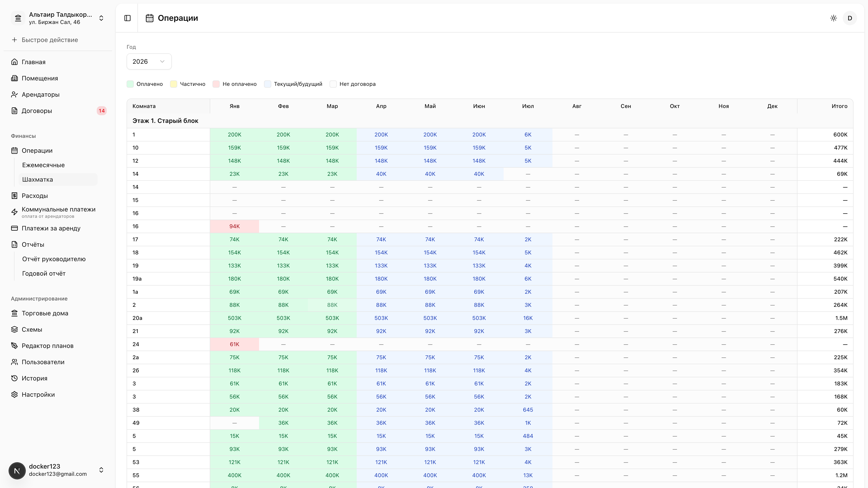This screenshot has width=868, height=488.
Task: Open Арендаторы tenants icon
Action: pyautogui.click(x=14, y=95)
